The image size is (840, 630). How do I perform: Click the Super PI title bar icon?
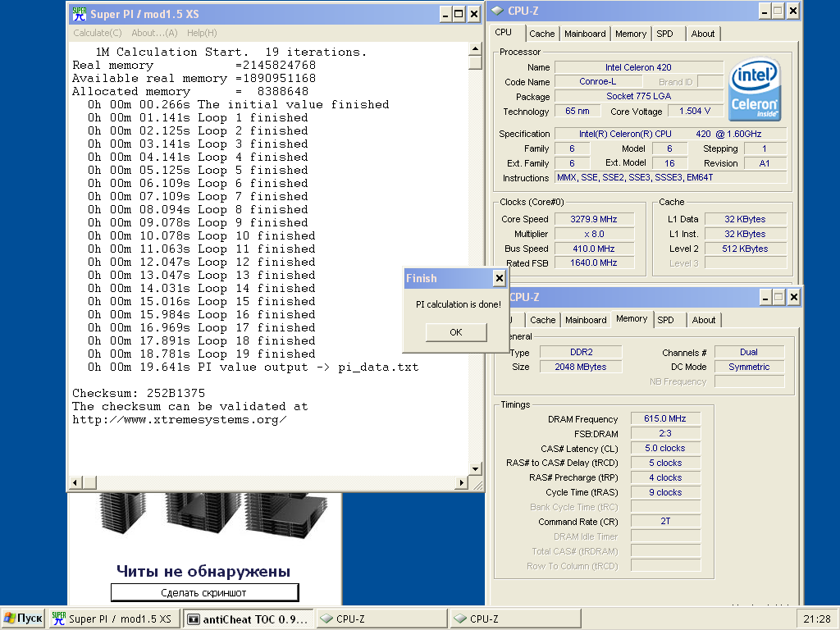(79, 14)
